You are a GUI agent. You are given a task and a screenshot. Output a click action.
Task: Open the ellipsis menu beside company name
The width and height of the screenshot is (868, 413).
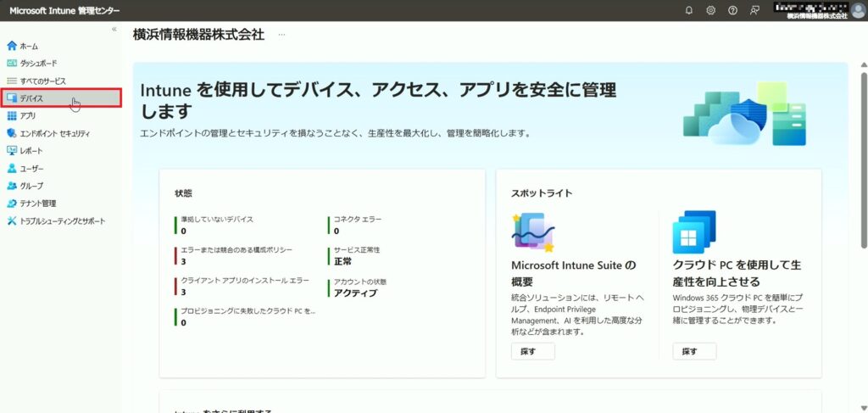[x=281, y=35]
